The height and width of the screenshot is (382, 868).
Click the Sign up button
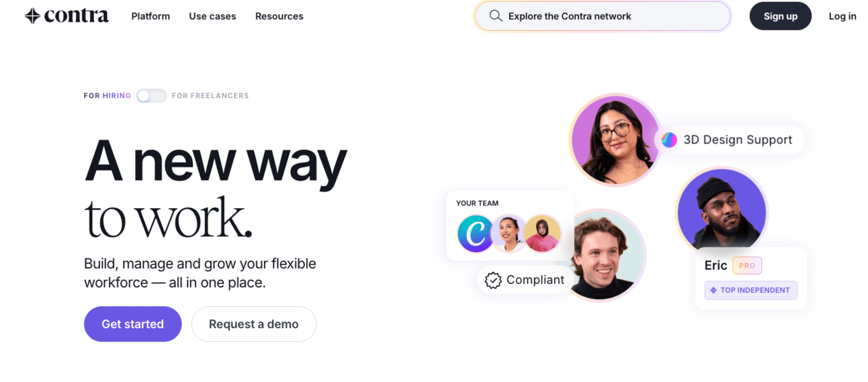point(781,16)
